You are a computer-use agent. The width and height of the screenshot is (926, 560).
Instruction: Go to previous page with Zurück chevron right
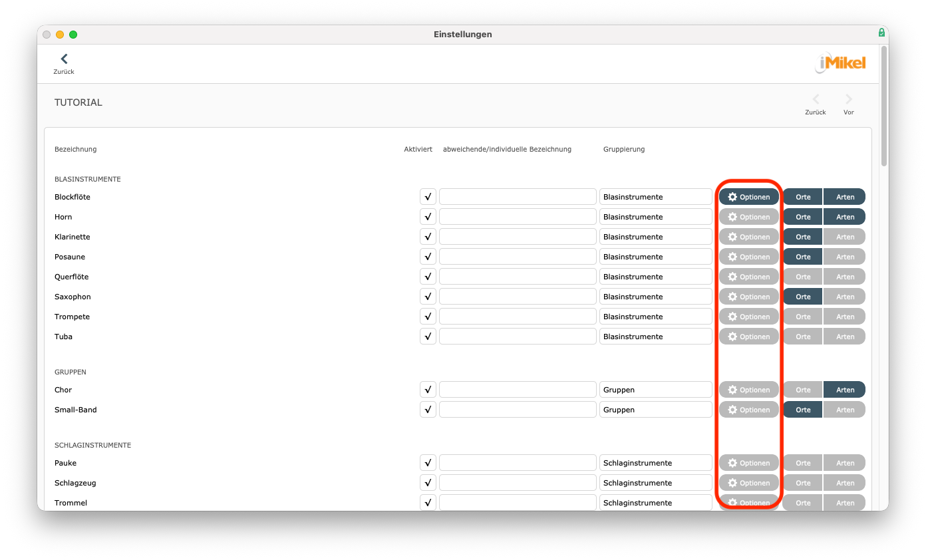point(816,100)
